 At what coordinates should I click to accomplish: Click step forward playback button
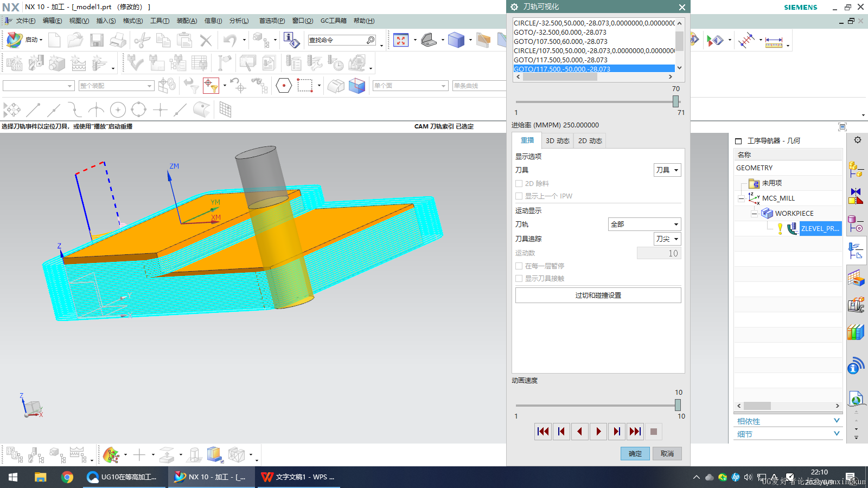(x=617, y=432)
